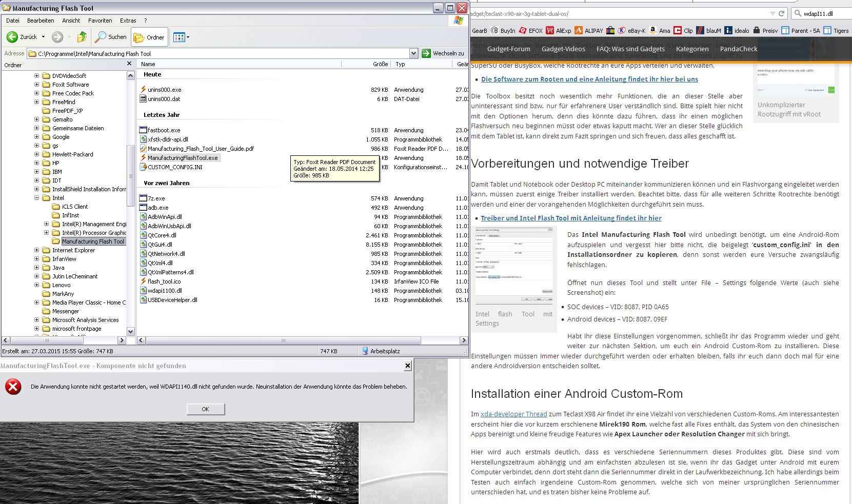Expand the Foxit Software folder node
Image resolution: width=852 pixels, height=504 pixels.
coord(36,85)
